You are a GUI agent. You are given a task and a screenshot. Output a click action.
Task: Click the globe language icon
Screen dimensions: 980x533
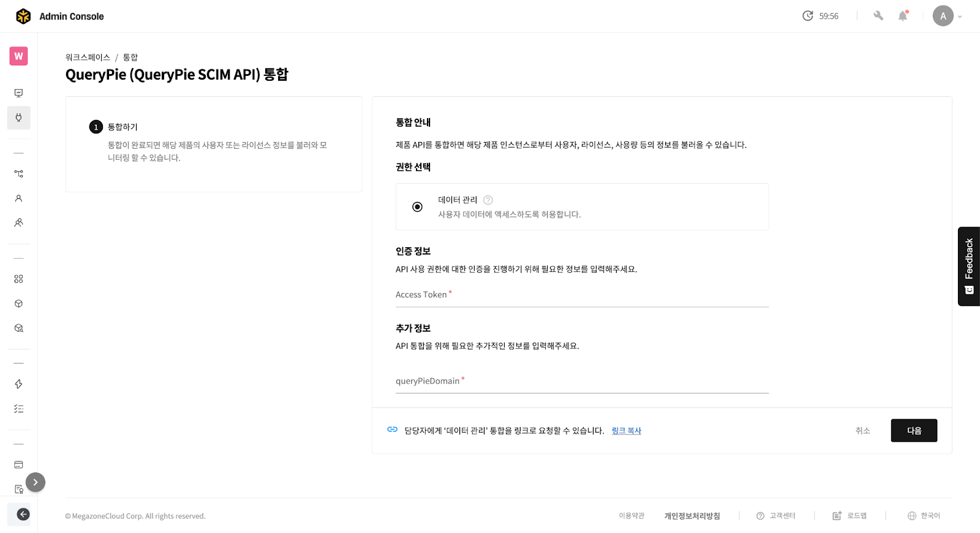tap(912, 516)
